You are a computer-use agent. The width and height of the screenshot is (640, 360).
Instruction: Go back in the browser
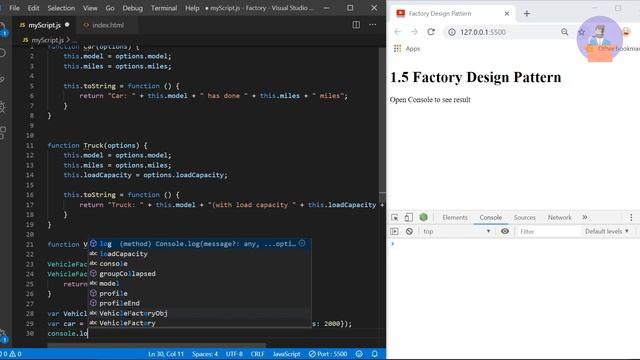pos(398,32)
